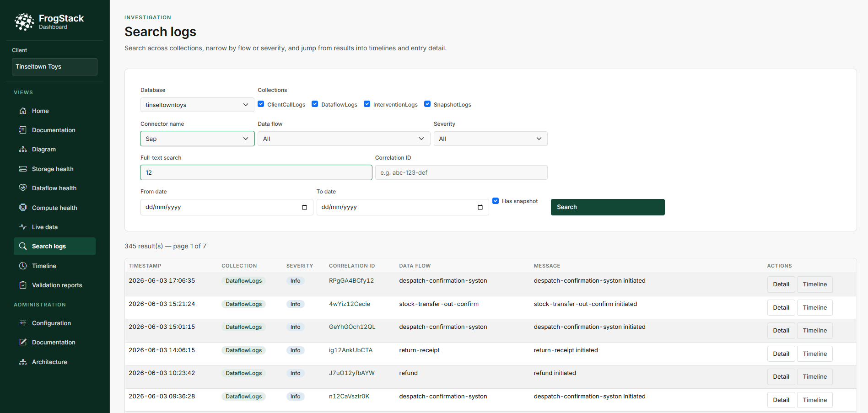Viewport: 868px width, 413px height.
Task: Click the Full-text search input field
Action: 256,172
